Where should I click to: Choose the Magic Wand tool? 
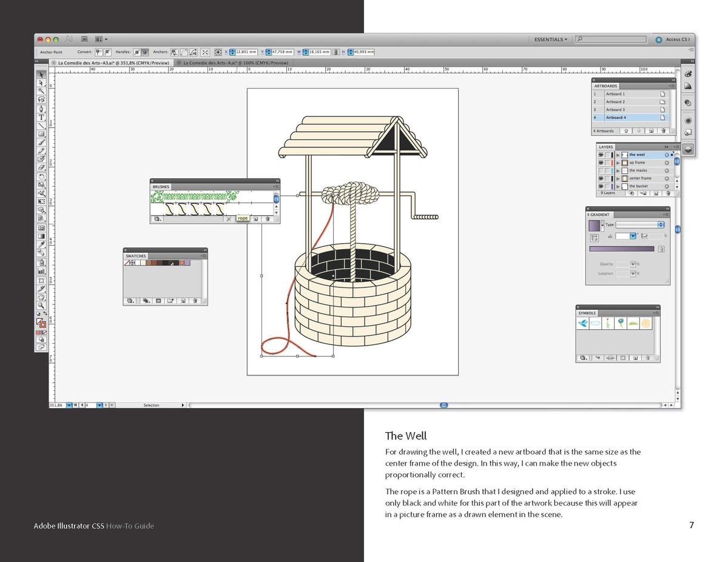pos(41,92)
